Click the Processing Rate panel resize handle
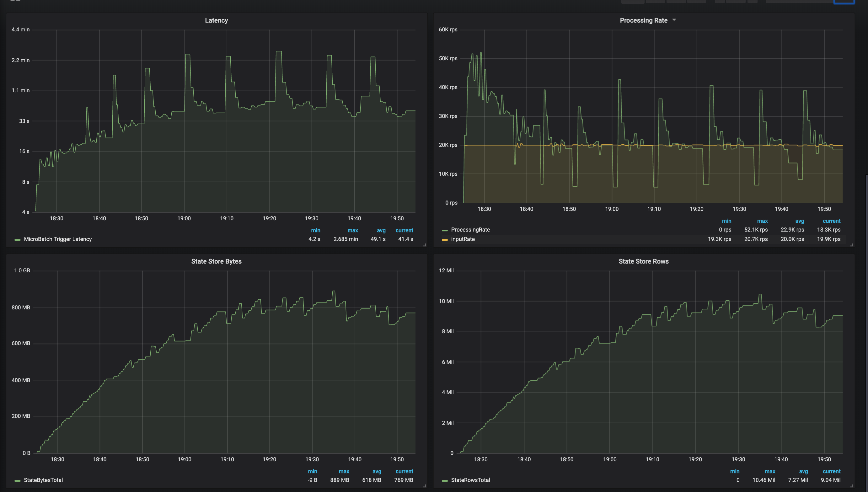The width and height of the screenshot is (868, 492). 852,245
